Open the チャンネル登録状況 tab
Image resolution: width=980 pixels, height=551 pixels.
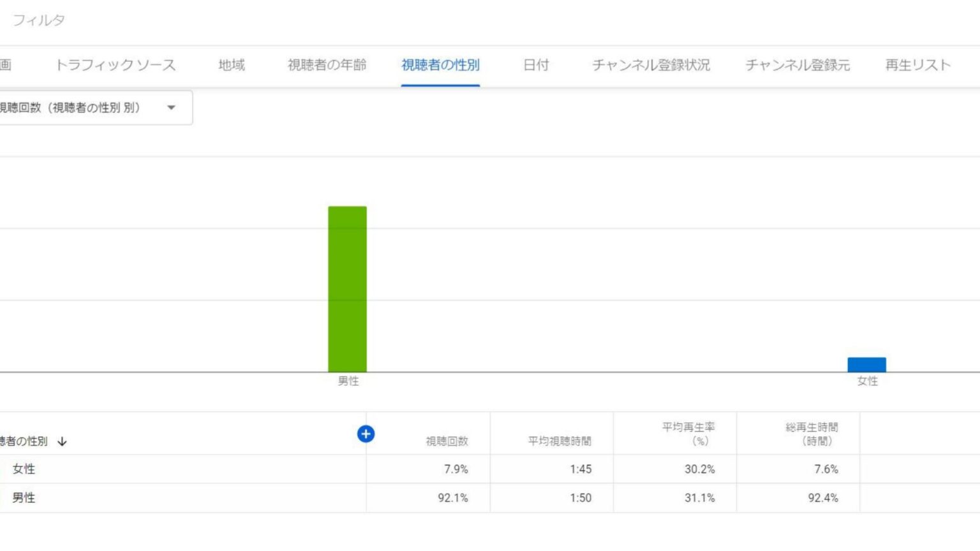click(x=651, y=65)
